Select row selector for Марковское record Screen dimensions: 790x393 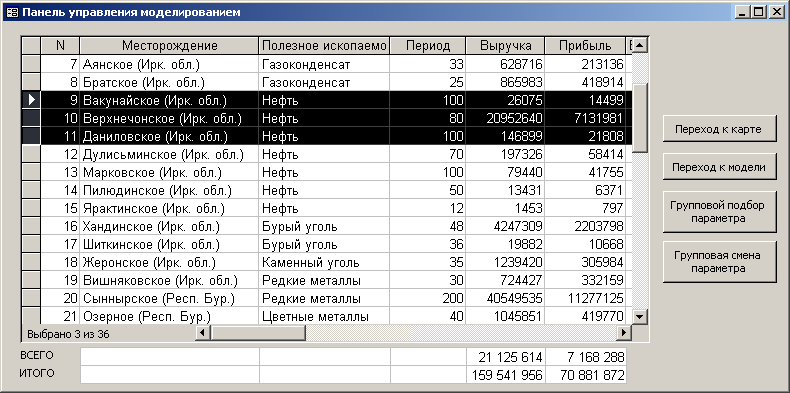[x=31, y=172]
